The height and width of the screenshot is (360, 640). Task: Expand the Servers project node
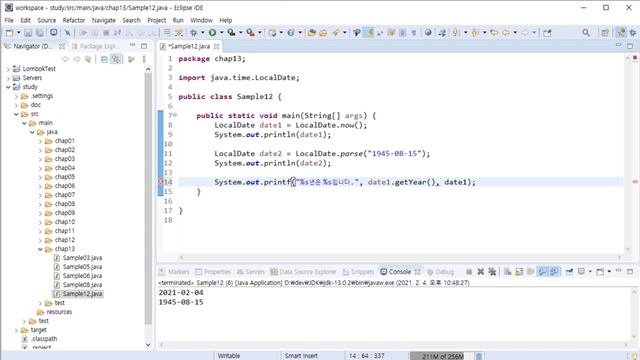(8, 78)
